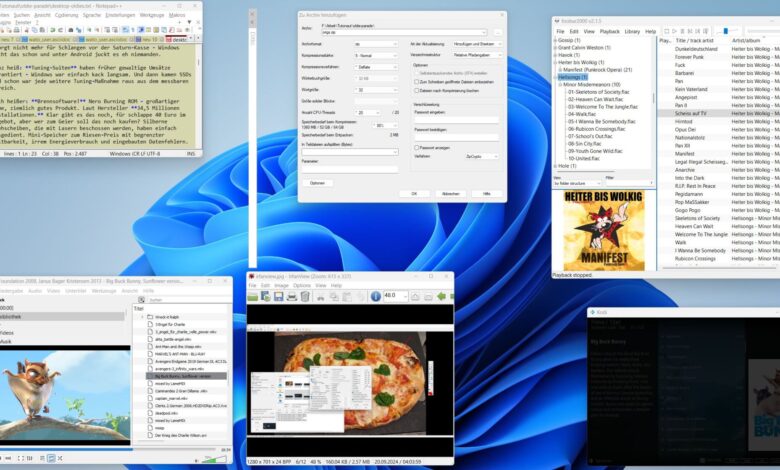Screen dimensions: 780x470
Task: Click the play button in foobar2000 toolbar
Action: click(675, 31)
